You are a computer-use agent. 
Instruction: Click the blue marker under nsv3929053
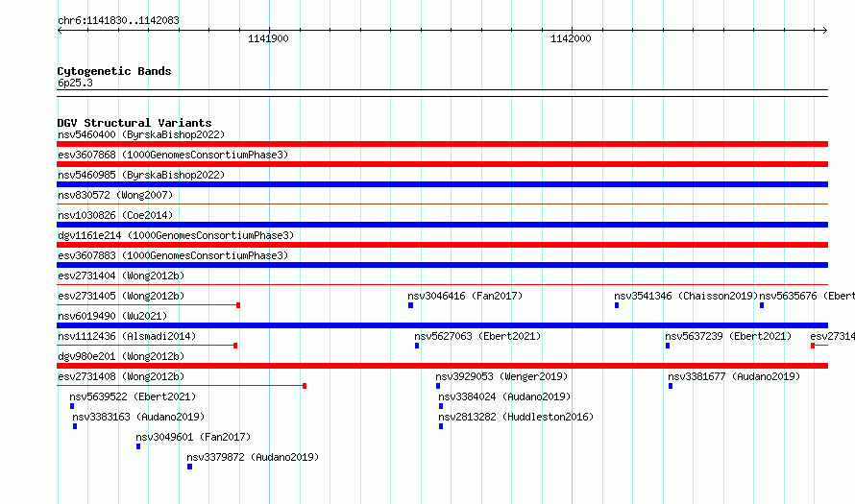(x=438, y=386)
